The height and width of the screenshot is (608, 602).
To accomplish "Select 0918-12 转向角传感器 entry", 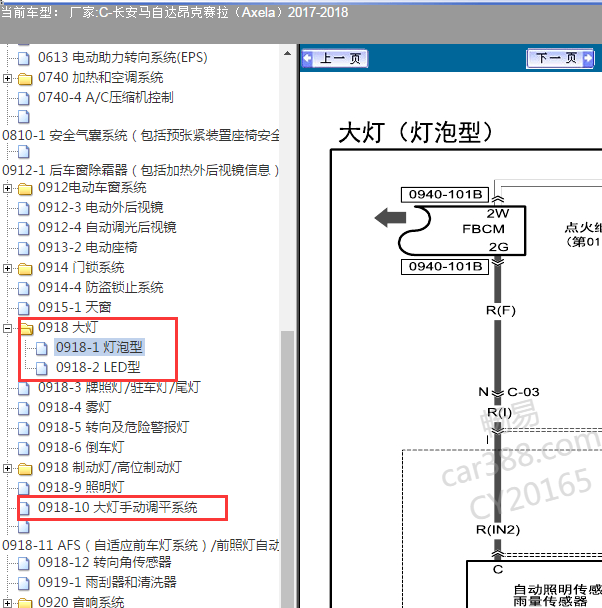I will click(x=105, y=562).
